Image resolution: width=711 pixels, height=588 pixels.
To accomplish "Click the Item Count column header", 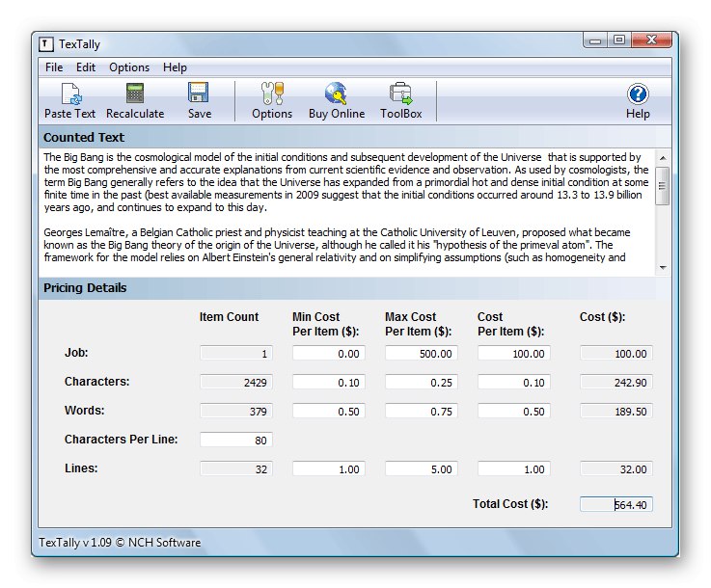I will [x=229, y=316].
